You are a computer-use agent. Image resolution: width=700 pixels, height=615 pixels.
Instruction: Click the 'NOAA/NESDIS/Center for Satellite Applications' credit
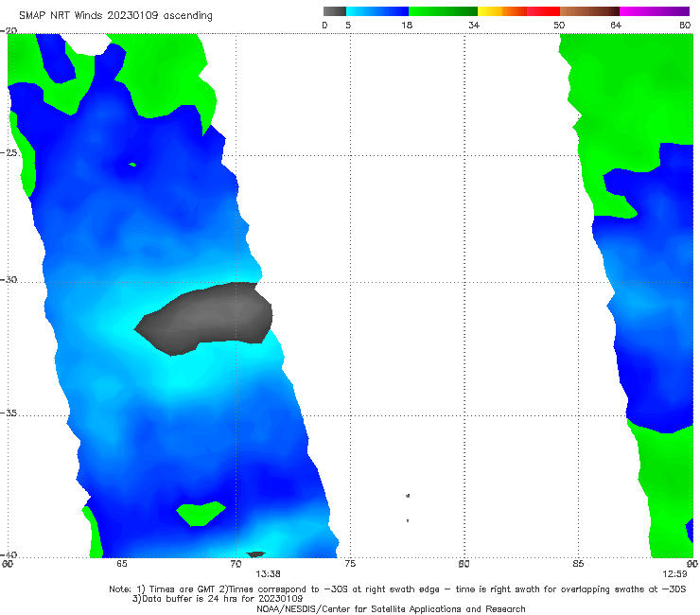click(x=391, y=609)
